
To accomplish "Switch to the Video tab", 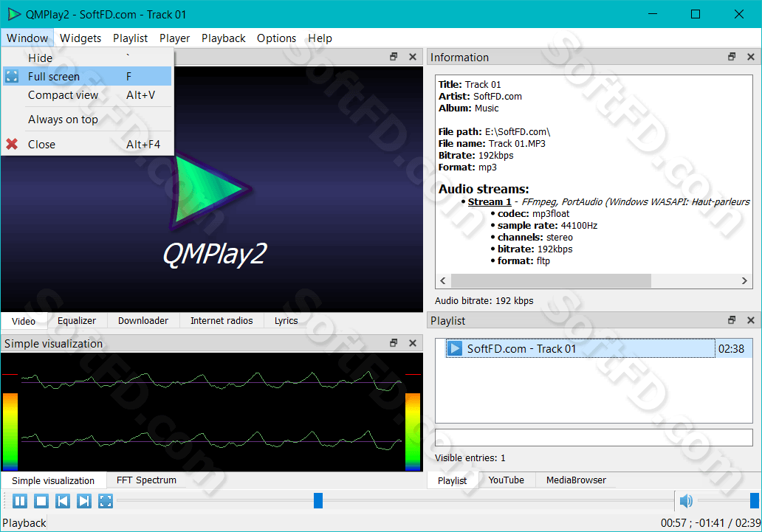I will point(24,321).
